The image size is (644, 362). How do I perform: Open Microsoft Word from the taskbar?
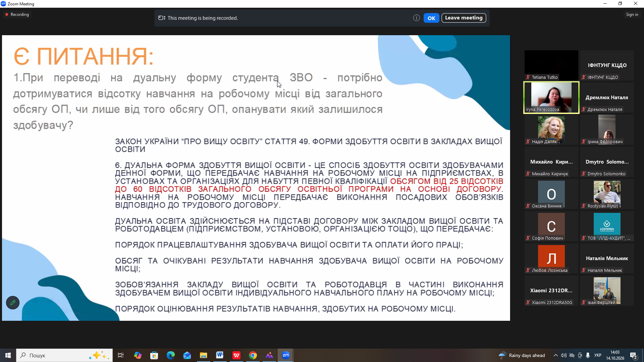click(x=220, y=355)
